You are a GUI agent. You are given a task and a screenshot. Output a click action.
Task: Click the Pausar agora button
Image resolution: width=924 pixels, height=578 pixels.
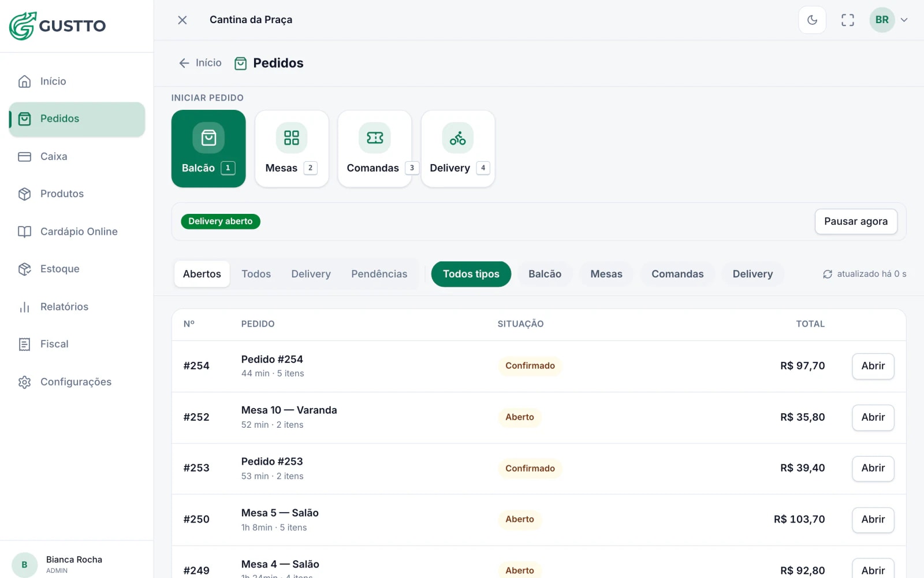pyautogui.click(x=856, y=221)
